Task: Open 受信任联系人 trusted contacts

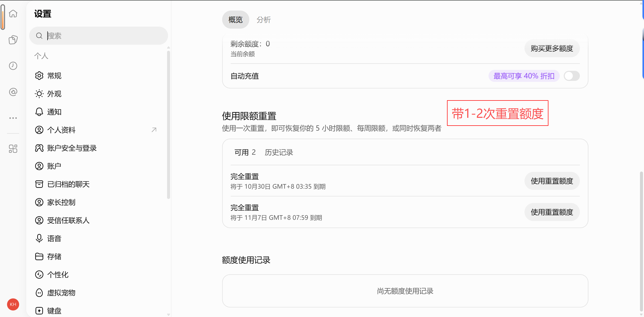Action: click(x=98, y=220)
